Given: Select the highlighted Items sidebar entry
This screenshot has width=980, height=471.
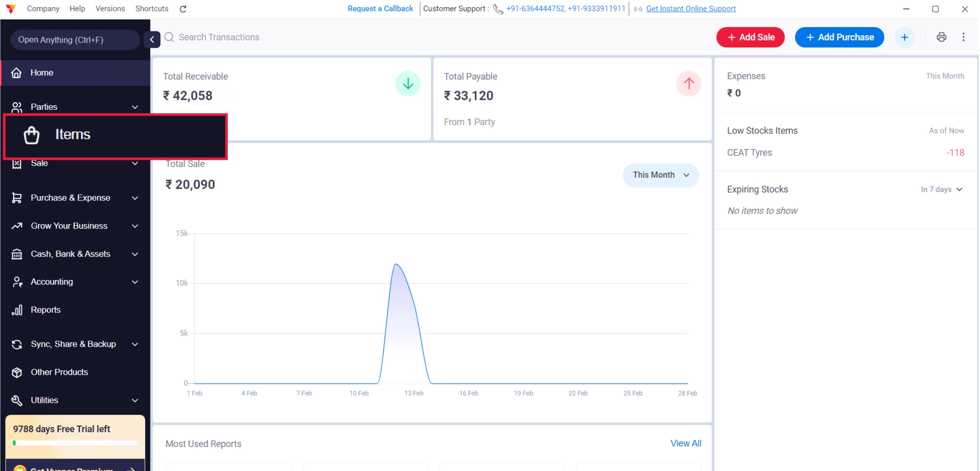Looking at the screenshot, I should coord(73,135).
